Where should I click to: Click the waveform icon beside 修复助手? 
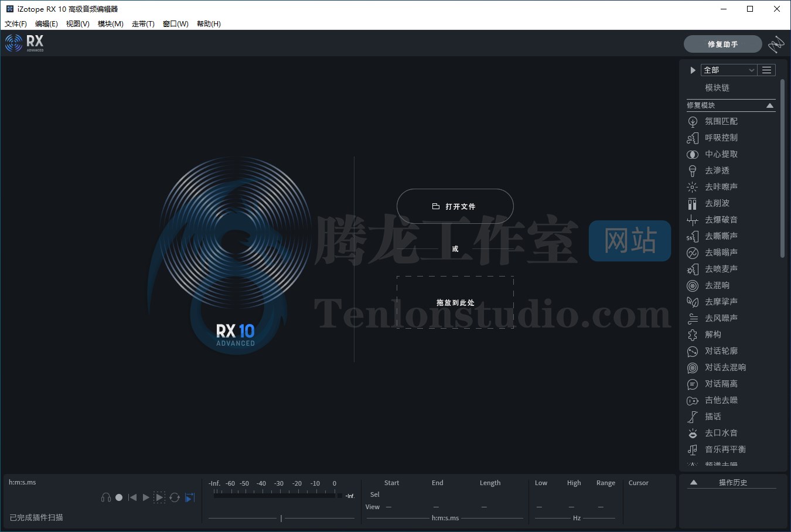[776, 44]
